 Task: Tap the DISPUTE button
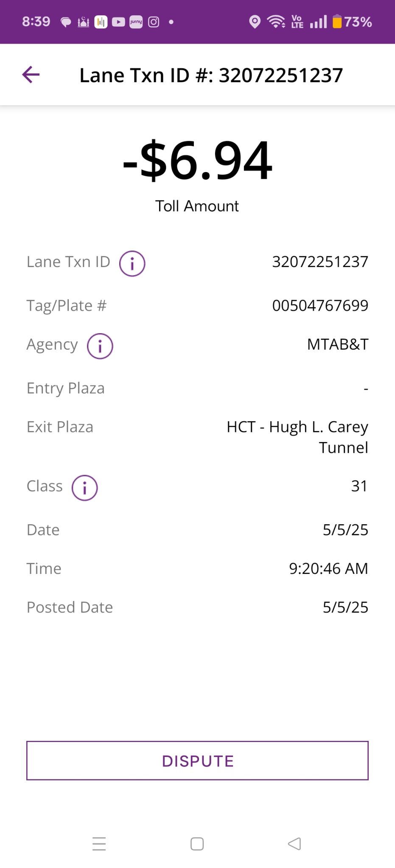point(197,760)
